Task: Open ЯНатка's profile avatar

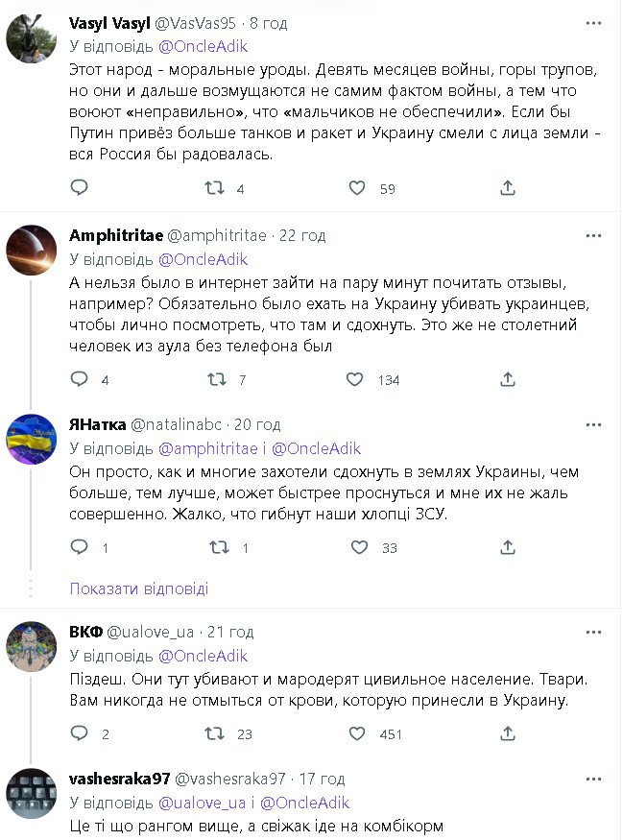Action: 32,439
